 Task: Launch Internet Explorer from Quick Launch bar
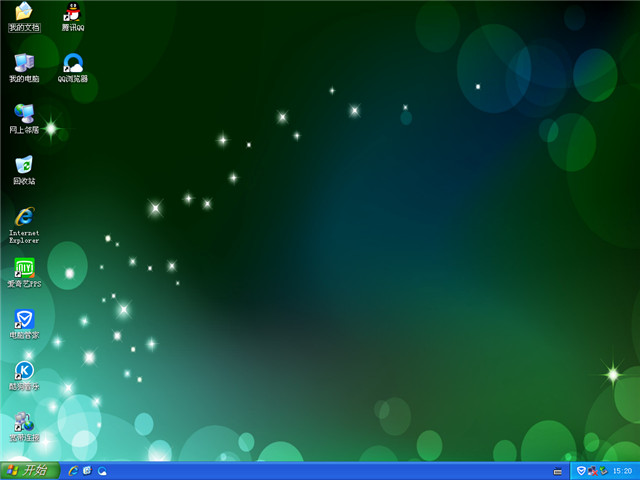pos(73,470)
